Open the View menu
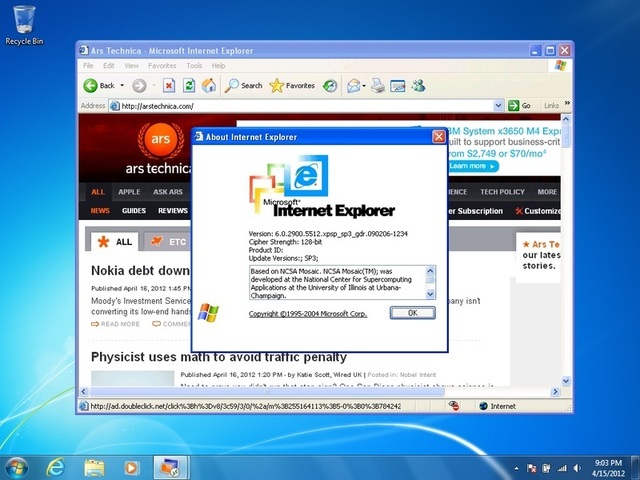Image resolution: width=640 pixels, height=480 pixels. (x=131, y=66)
